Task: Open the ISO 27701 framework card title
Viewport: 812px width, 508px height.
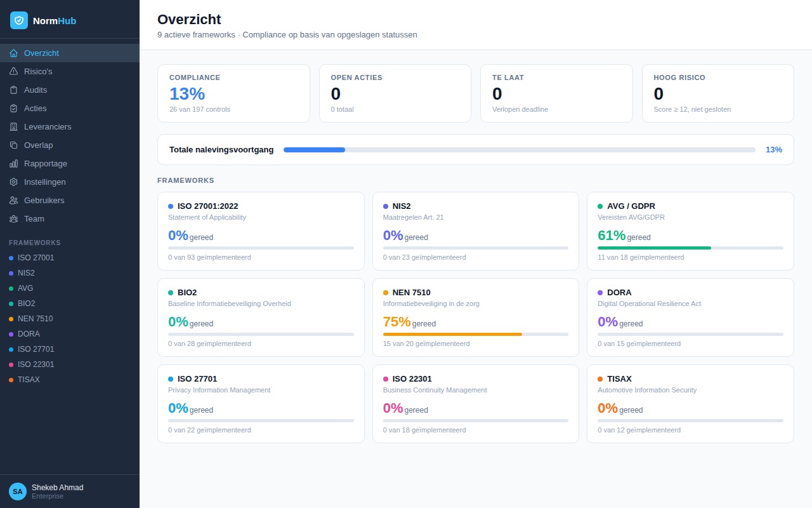Action: [197, 379]
